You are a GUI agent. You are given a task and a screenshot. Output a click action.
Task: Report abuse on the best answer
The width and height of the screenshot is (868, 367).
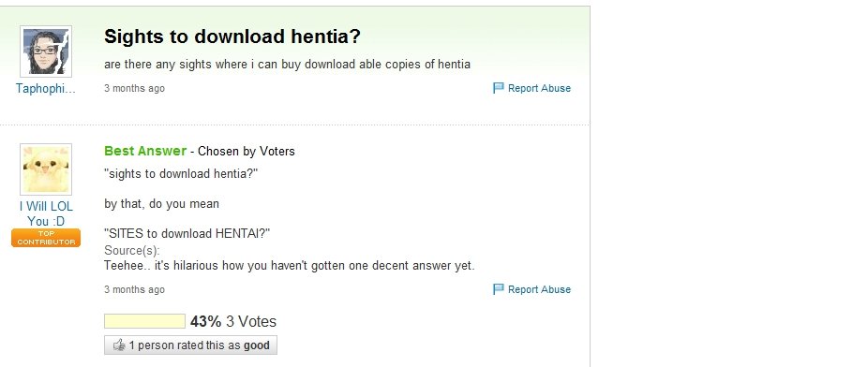point(539,289)
